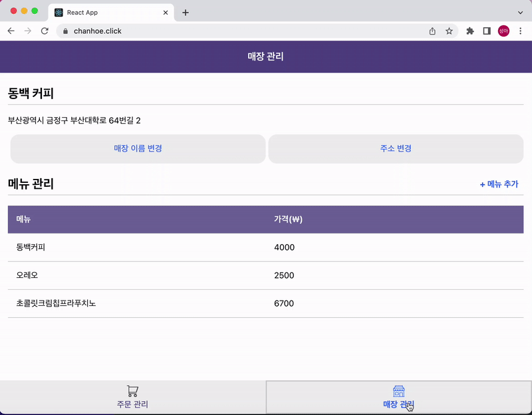Select the React App browser tab
The height and width of the screenshot is (415, 532).
pyautogui.click(x=111, y=13)
